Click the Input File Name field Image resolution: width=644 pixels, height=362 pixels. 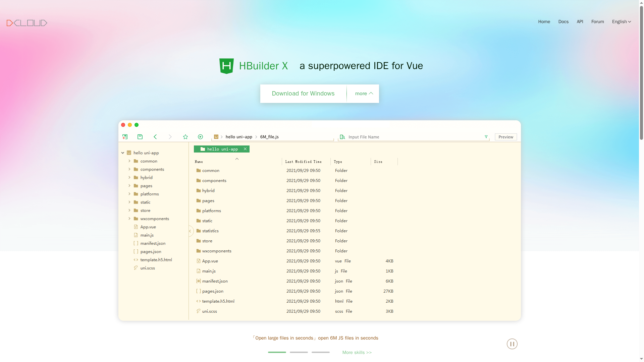pyautogui.click(x=414, y=137)
